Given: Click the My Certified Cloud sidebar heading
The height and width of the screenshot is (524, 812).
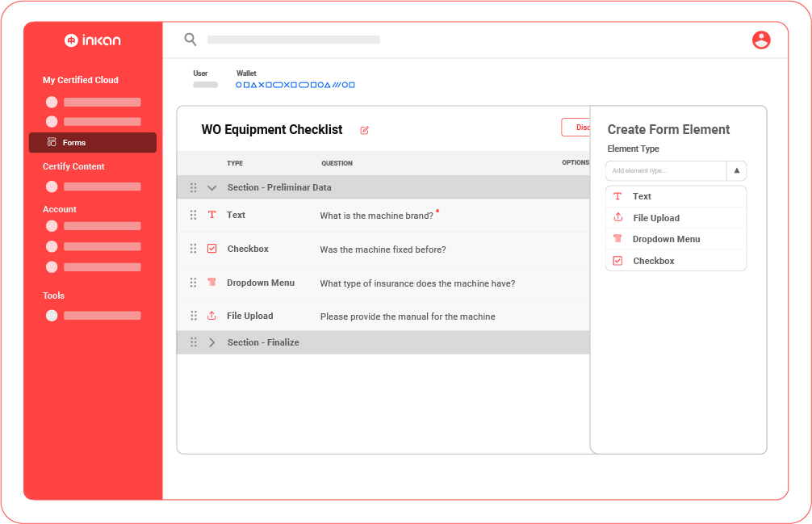Looking at the screenshot, I should (x=81, y=80).
